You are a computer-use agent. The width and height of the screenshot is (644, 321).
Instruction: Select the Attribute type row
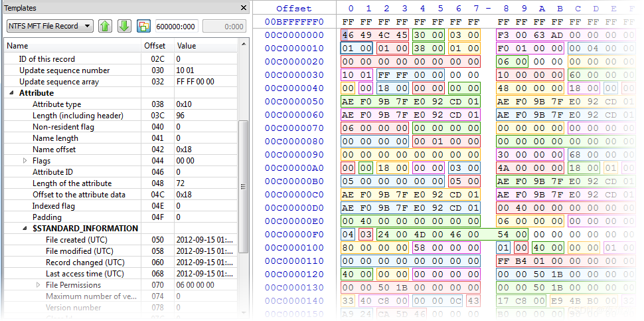click(121, 104)
